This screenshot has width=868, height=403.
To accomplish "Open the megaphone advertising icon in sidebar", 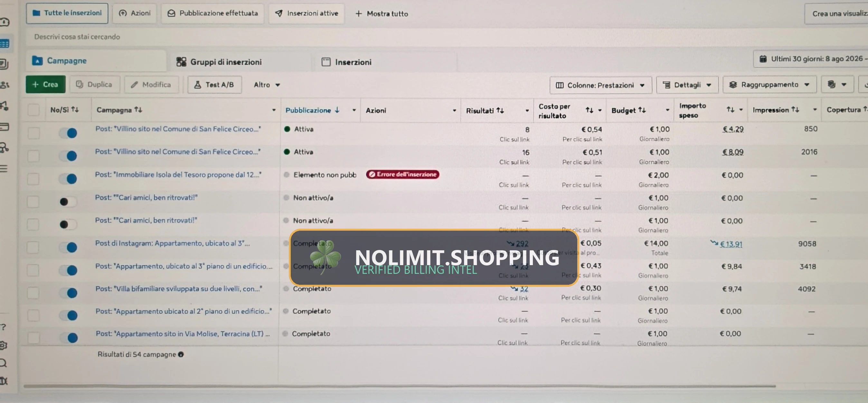I will (5, 106).
